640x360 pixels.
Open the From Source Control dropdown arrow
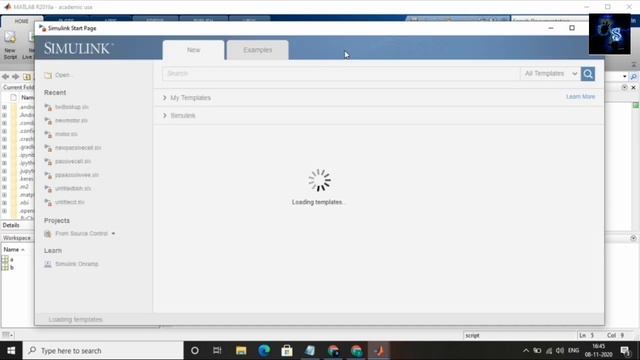tap(113, 233)
